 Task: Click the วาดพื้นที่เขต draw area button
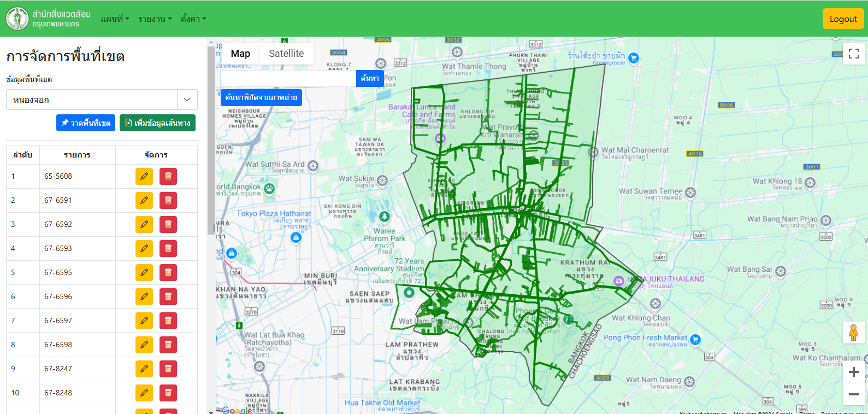click(x=86, y=123)
